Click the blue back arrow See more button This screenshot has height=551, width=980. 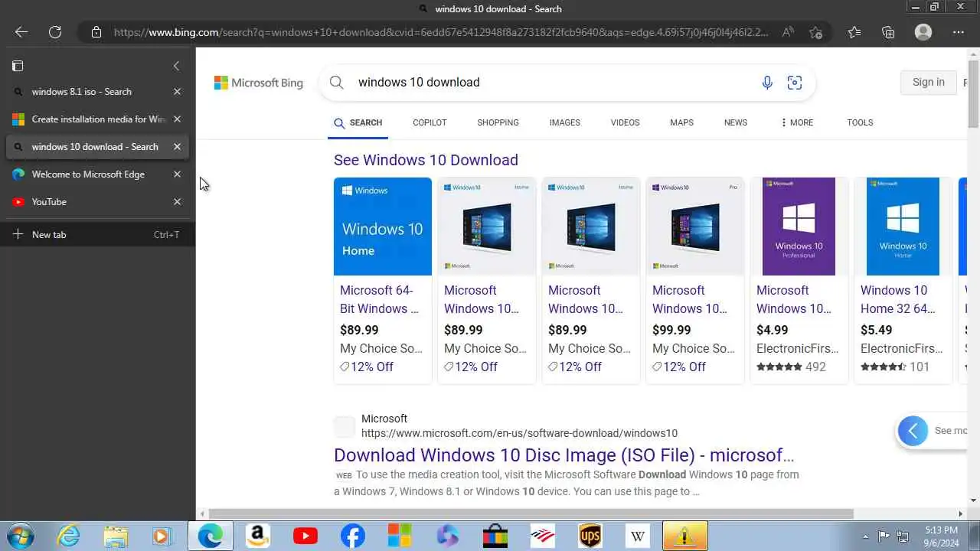tap(913, 431)
